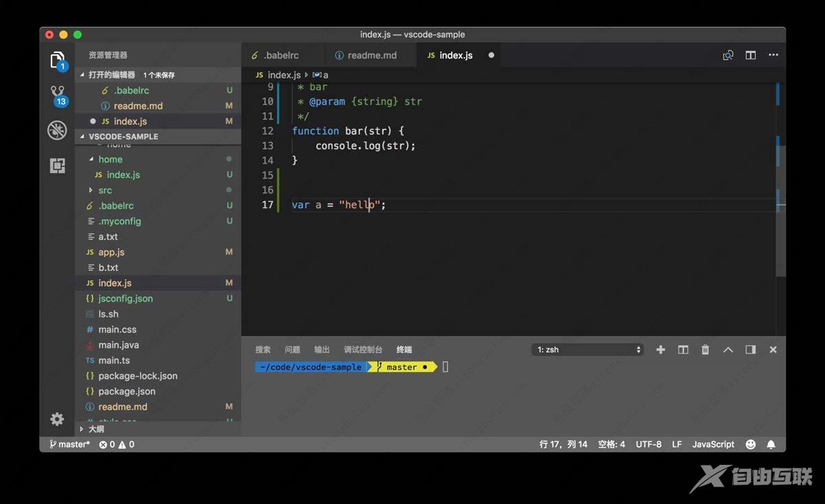Screen dimensions: 825x504
Task: Collapse the Open Editors section
Action: 158,74
